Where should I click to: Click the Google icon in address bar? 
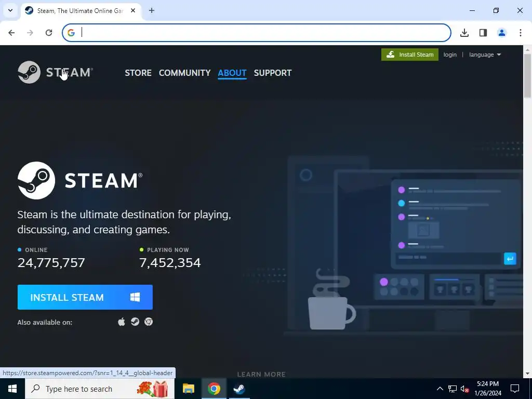[71, 33]
